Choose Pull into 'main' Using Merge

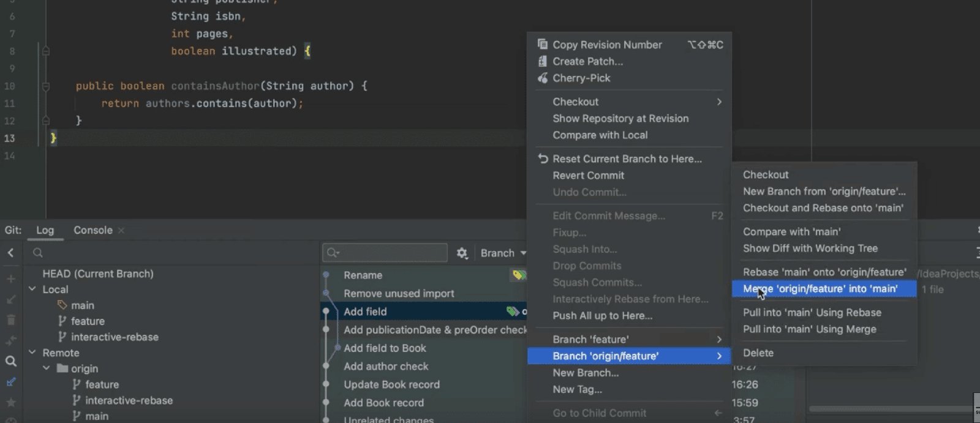click(824, 329)
